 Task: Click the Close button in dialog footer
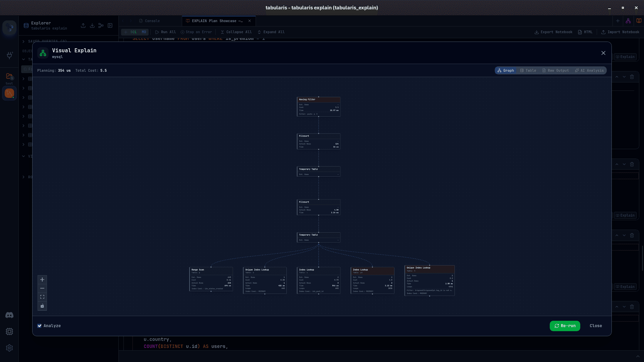click(596, 326)
